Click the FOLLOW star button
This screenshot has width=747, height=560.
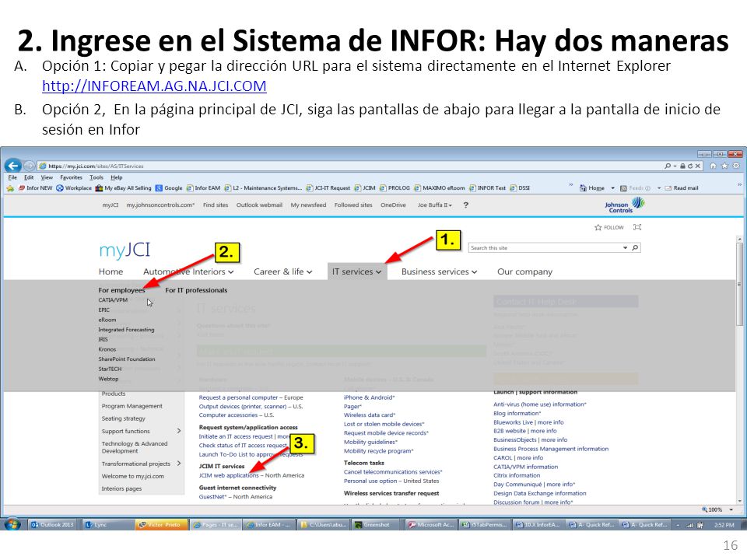pos(608,228)
